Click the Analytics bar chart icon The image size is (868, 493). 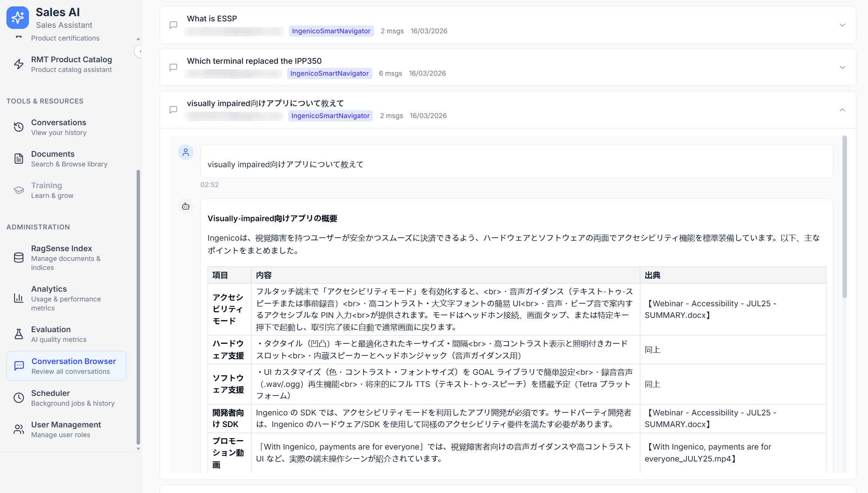(19, 298)
